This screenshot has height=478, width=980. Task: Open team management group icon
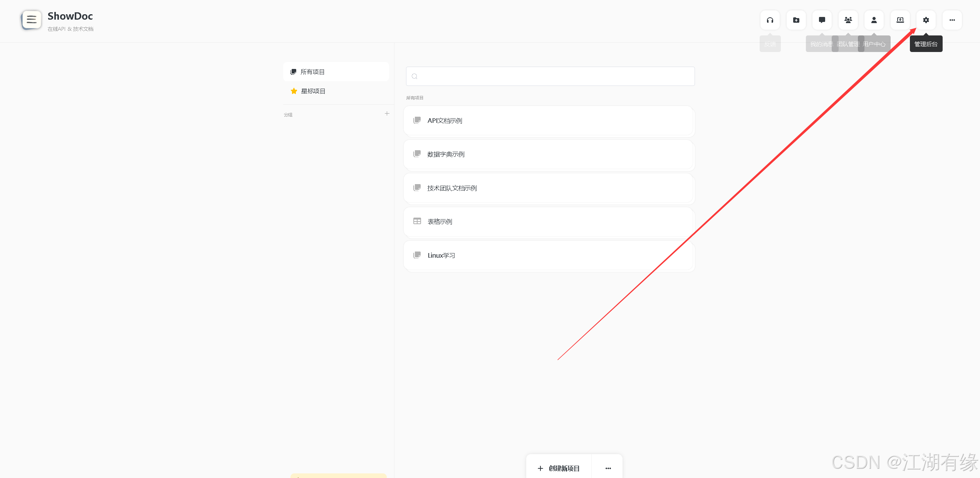tap(848, 20)
